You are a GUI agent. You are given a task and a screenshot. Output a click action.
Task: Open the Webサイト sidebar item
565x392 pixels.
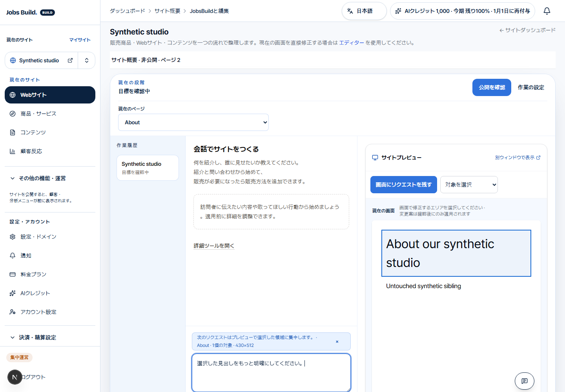pyautogui.click(x=50, y=95)
